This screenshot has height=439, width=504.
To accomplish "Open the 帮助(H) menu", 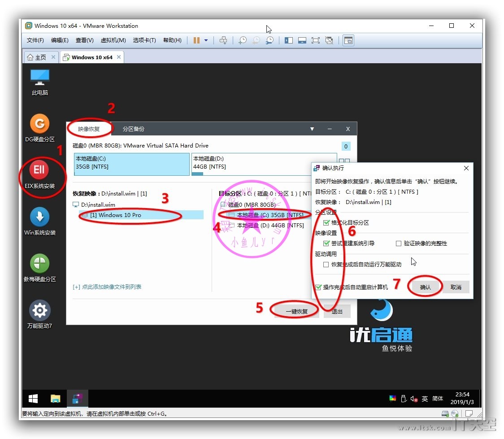I will pyautogui.click(x=172, y=40).
